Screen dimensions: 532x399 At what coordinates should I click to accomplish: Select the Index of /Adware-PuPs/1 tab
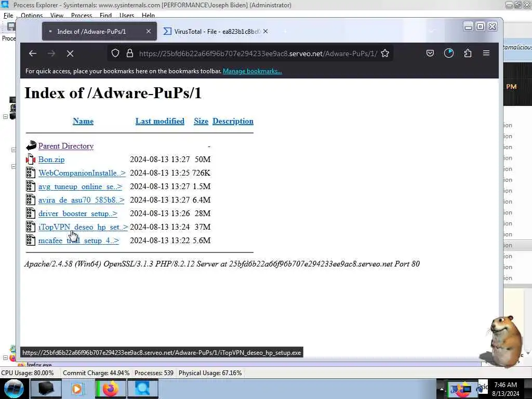click(99, 31)
